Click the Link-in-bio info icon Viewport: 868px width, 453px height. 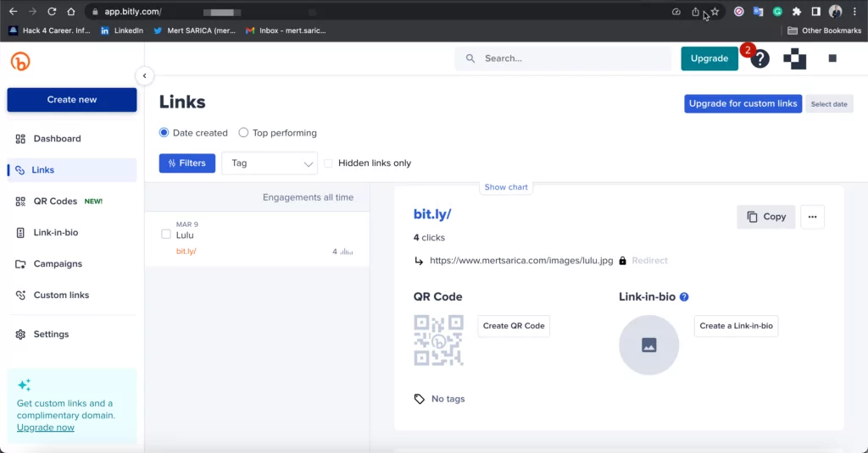(684, 297)
